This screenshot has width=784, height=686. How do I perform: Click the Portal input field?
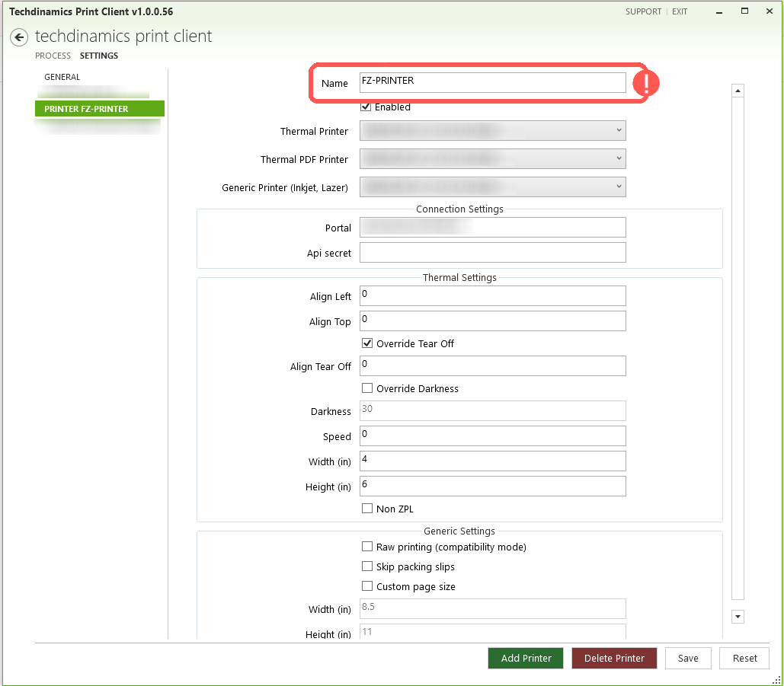492,228
